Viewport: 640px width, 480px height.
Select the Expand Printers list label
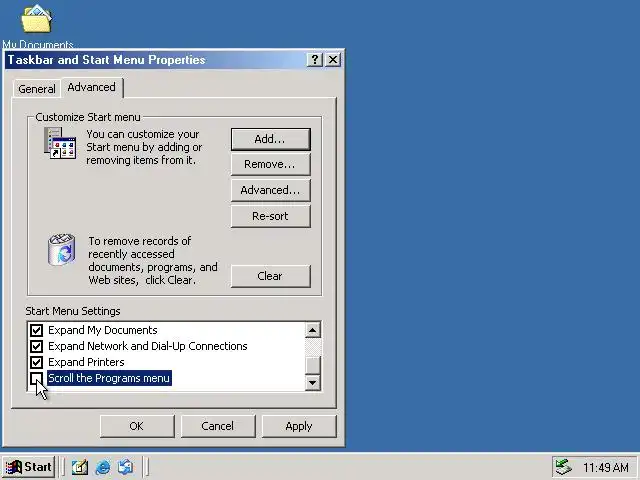pyautogui.click(x=86, y=362)
